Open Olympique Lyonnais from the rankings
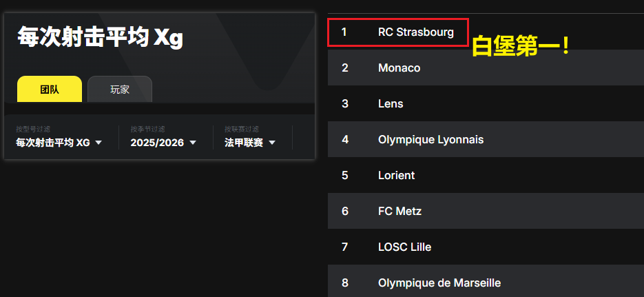This screenshot has height=297, width=644. click(430, 140)
